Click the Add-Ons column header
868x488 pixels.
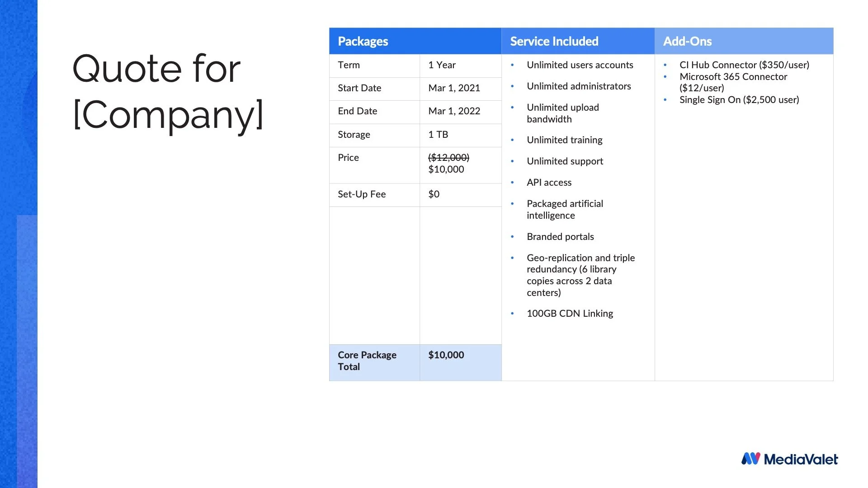click(x=687, y=41)
